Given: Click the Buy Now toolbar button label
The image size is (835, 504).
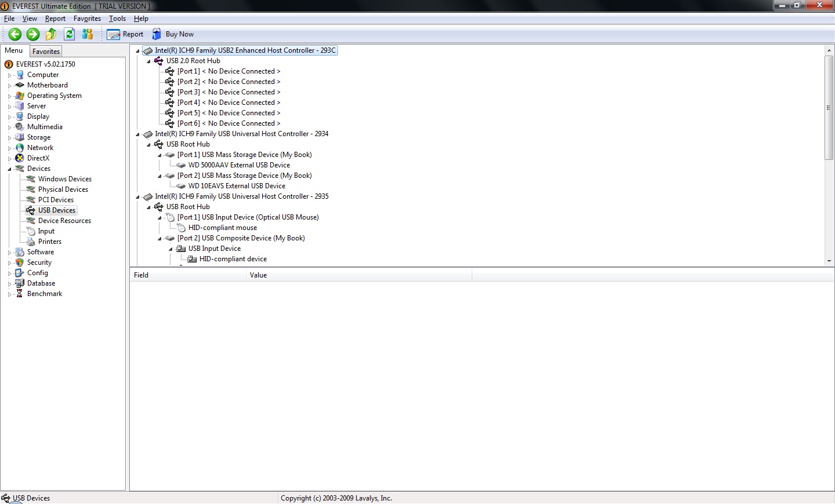Looking at the screenshot, I should [180, 34].
